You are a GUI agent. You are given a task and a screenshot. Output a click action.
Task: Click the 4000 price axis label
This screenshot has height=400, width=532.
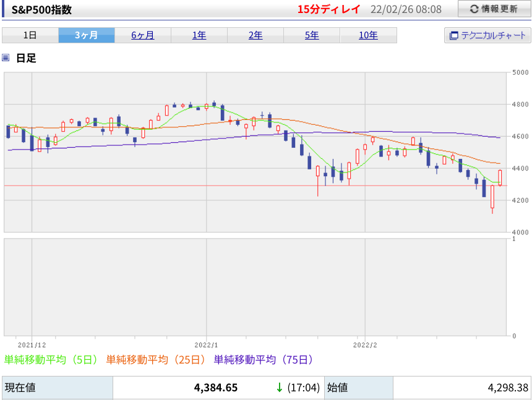520,232
